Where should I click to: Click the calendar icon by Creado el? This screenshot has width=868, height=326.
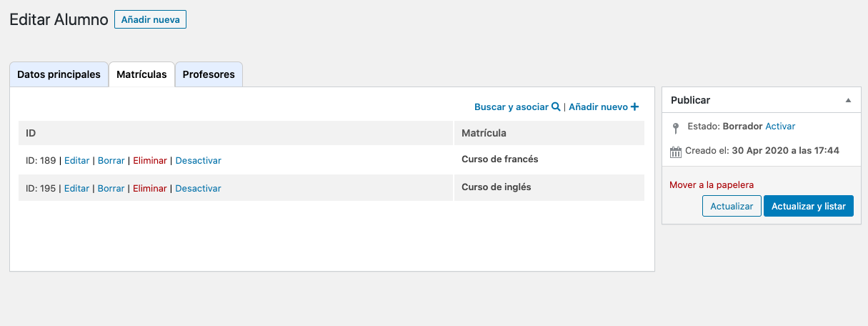click(x=676, y=152)
